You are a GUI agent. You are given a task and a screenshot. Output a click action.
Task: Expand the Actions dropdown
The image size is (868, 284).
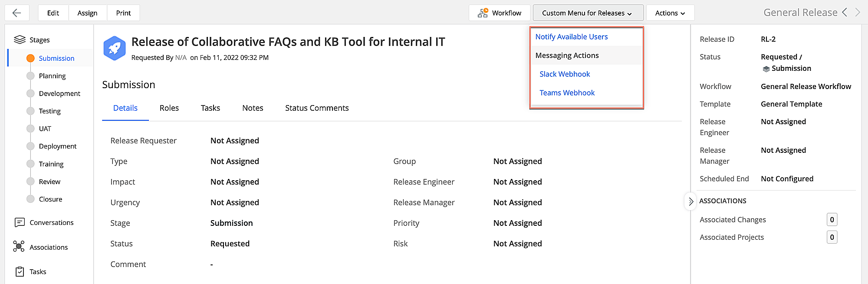click(x=670, y=13)
